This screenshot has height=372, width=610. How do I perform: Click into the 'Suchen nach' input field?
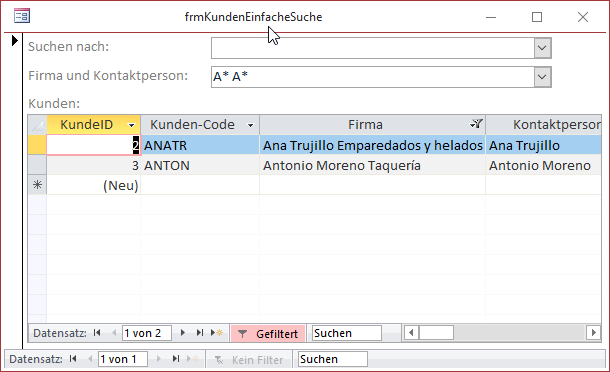pos(373,48)
